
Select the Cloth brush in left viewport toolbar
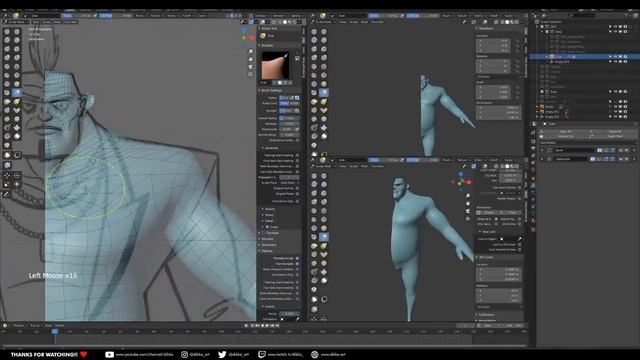(x=17, y=128)
